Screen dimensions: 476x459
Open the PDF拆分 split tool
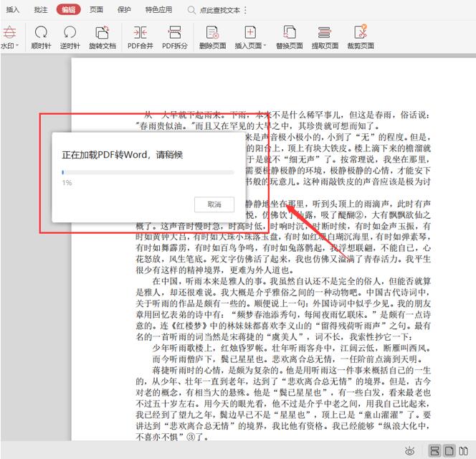174,37
